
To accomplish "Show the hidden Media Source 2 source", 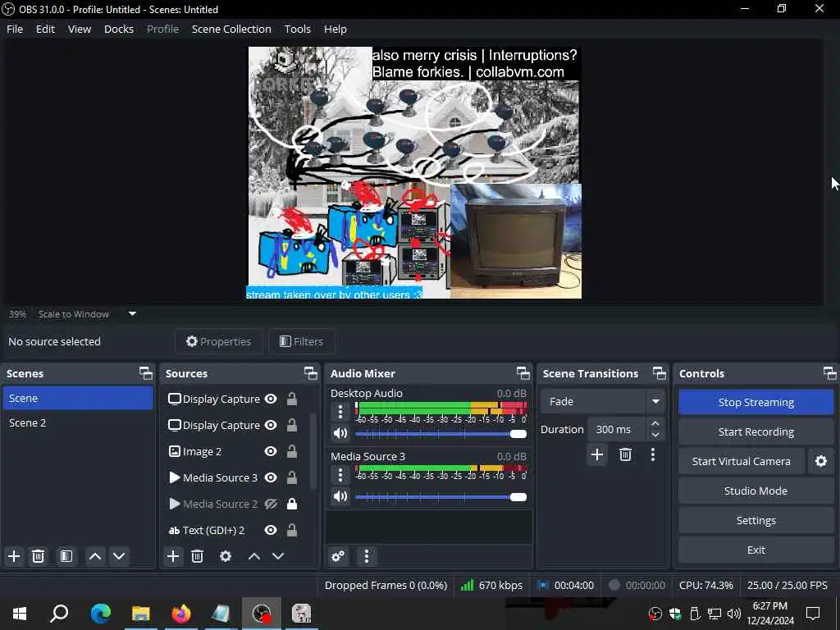I will point(271,504).
